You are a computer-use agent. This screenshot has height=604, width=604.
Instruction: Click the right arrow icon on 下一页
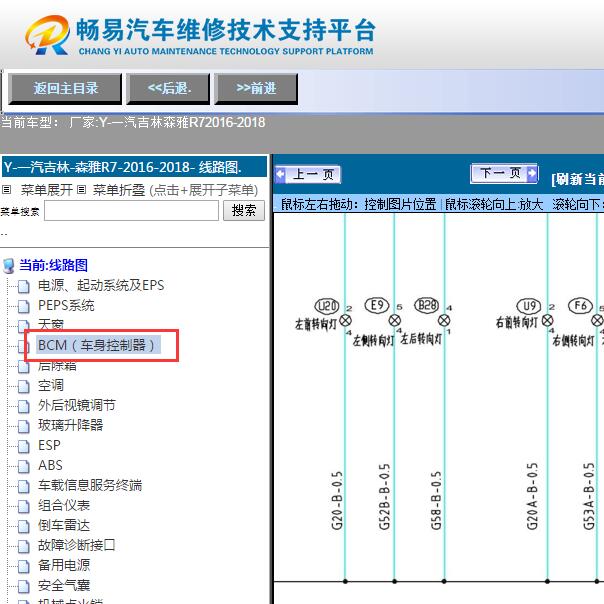coord(532,173)
